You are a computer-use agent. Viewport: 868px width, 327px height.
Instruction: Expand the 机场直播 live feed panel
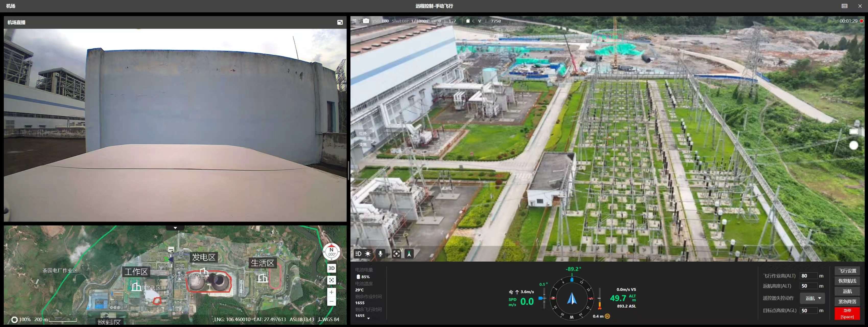(340, 22)
